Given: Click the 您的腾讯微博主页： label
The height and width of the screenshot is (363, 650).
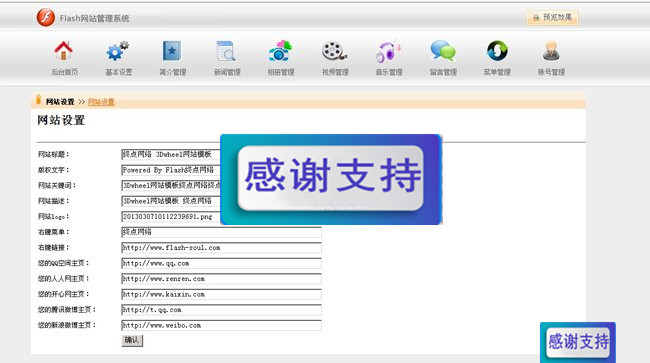Looking at the screenshot, I should point(66,310).
